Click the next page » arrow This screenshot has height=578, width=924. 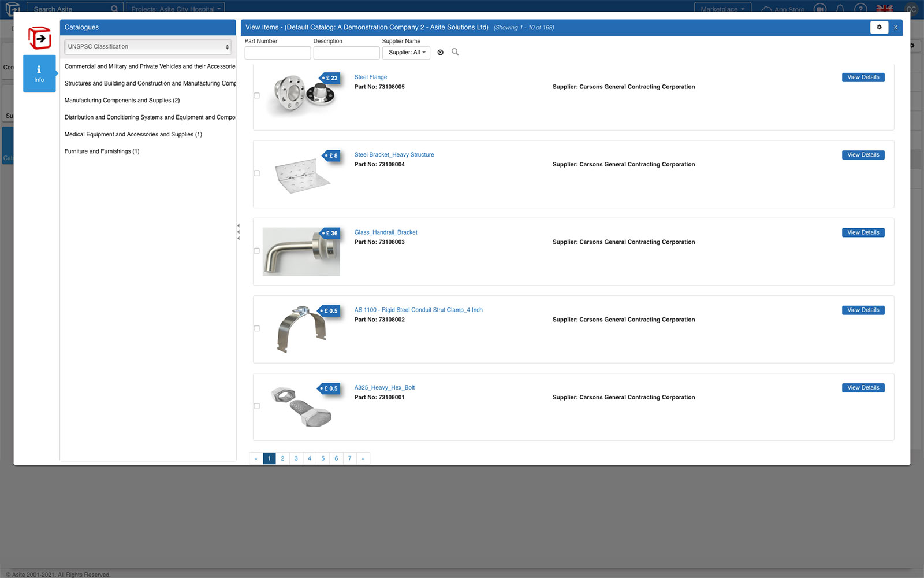point(363,458)
